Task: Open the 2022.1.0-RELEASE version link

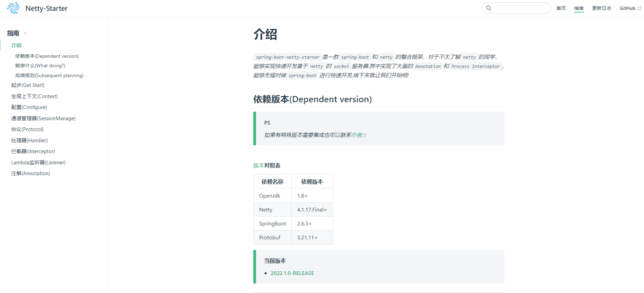Action: tap(292, 273)
